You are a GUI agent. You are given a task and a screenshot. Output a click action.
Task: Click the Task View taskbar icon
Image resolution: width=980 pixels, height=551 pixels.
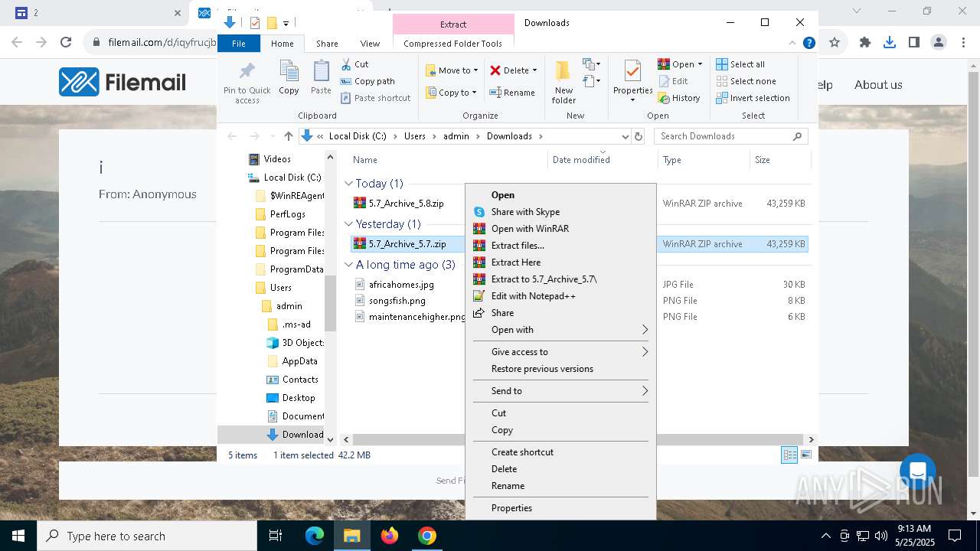(x=276, y=536)
